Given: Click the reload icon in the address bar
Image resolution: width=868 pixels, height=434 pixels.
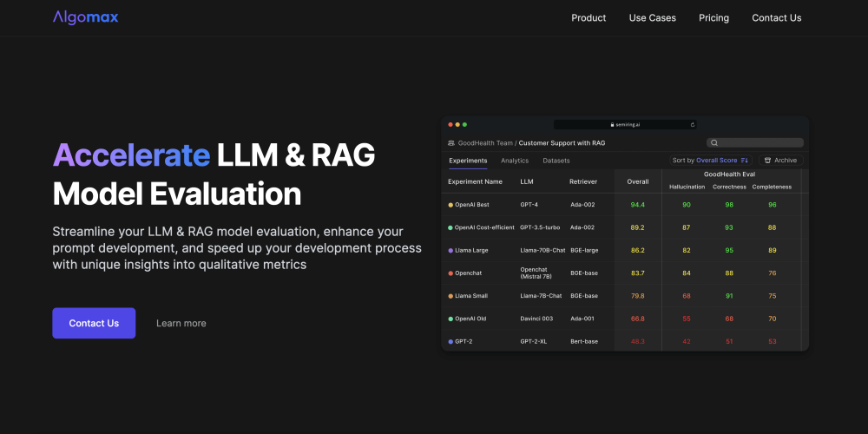Looking at the screenshot, I should pyautogui.click(x=693, y=125).
